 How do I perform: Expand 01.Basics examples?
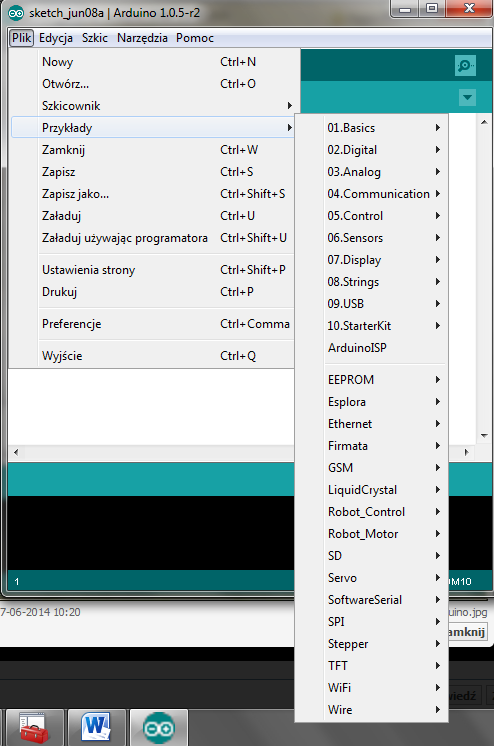coord(371,128)
